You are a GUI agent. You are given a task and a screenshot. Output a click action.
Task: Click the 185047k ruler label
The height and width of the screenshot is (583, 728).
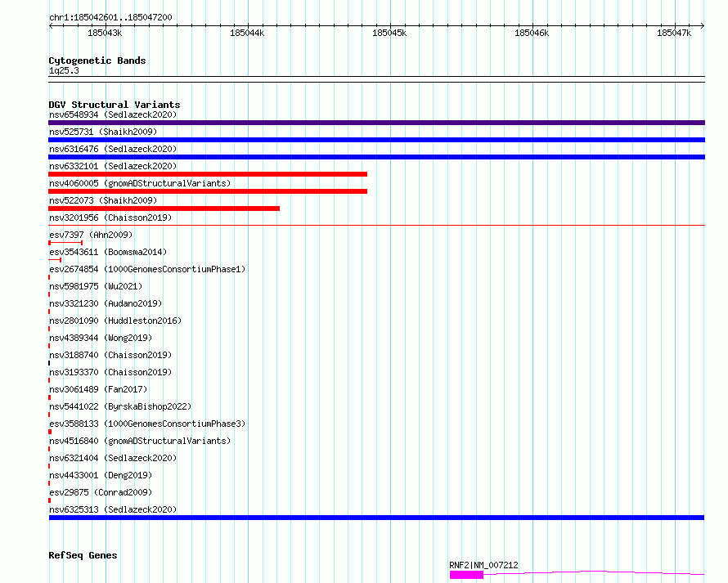click(x=674, y=33)
